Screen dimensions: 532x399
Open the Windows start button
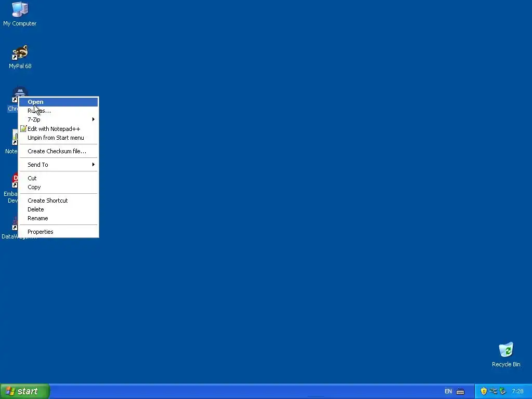25,392
